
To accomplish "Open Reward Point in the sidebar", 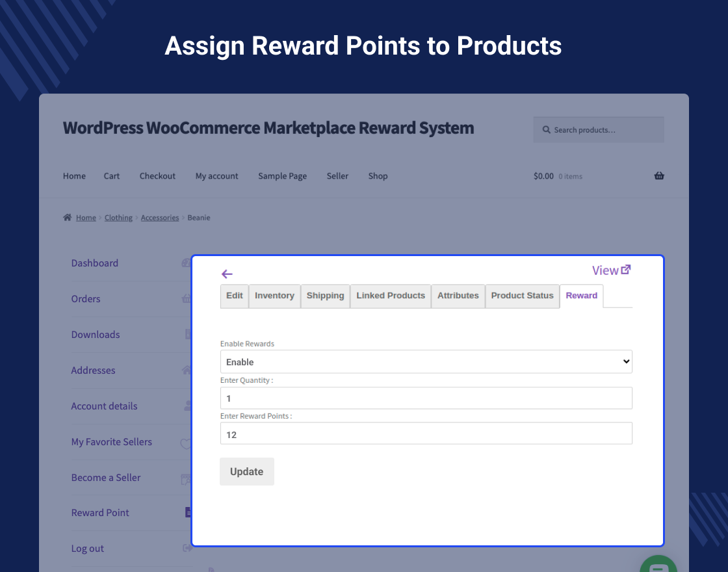I will point(100,513).
